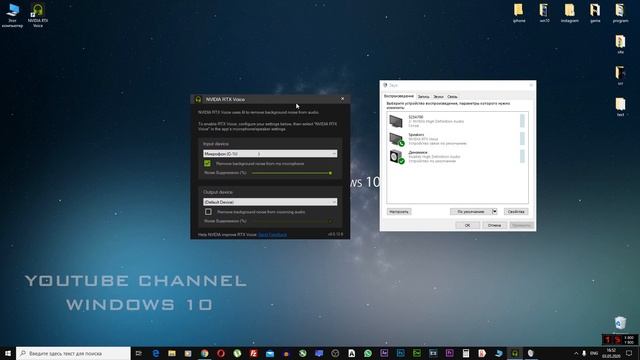
Task: Switch to the Связь tab in Sound dialog
Action: tap(452, 97)
